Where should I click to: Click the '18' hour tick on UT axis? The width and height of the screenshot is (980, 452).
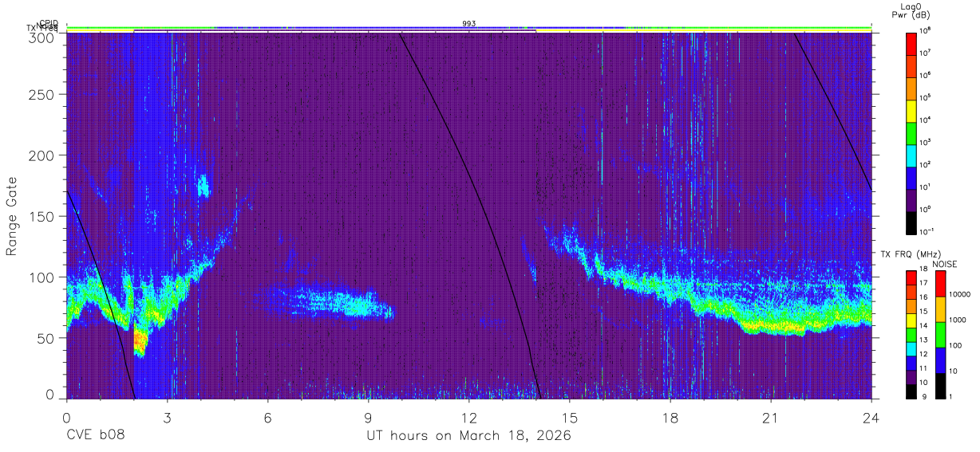coord(670,418)
